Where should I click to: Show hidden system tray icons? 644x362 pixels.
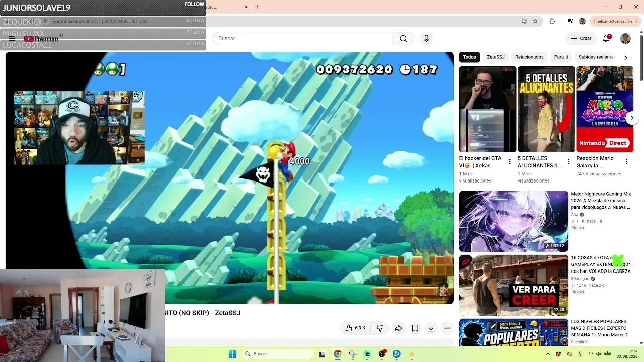(x=548, y=354)
